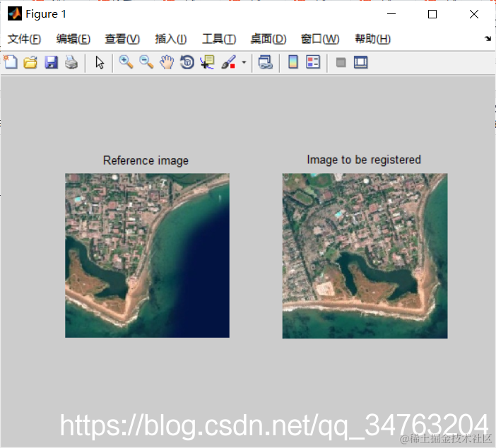Select the Zoom In magnifier tool
This screenshot has width=496, height=448.
(126, 62)
